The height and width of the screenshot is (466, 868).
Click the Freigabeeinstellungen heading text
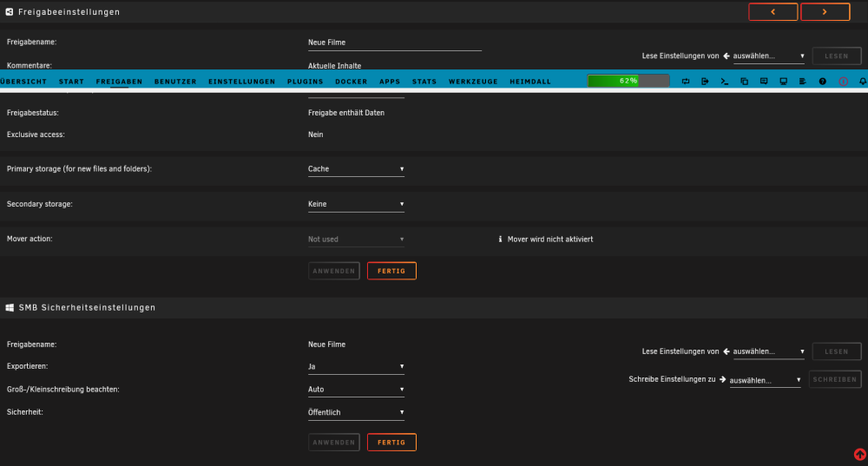point(69,11)
